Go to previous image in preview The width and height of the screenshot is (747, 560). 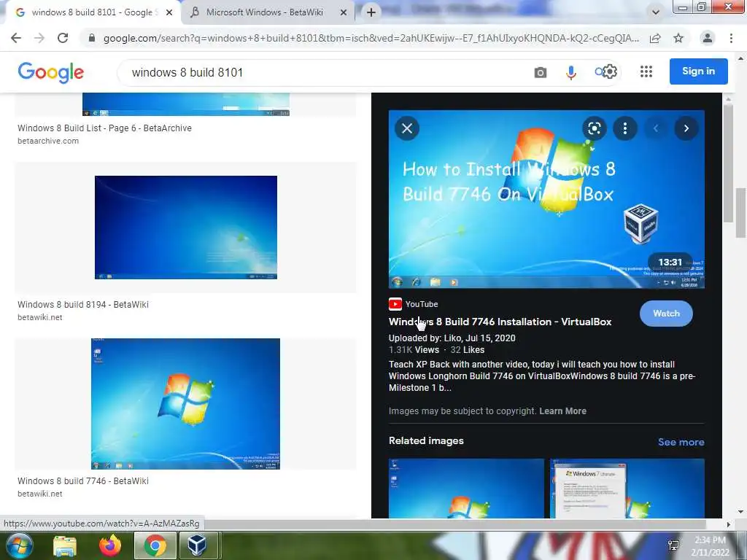click(x=656, y=128)
